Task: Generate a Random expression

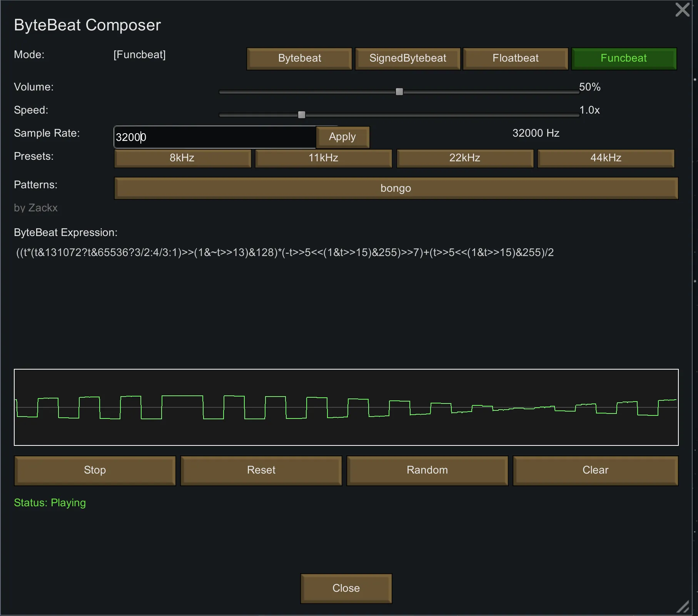Action: 427,470
